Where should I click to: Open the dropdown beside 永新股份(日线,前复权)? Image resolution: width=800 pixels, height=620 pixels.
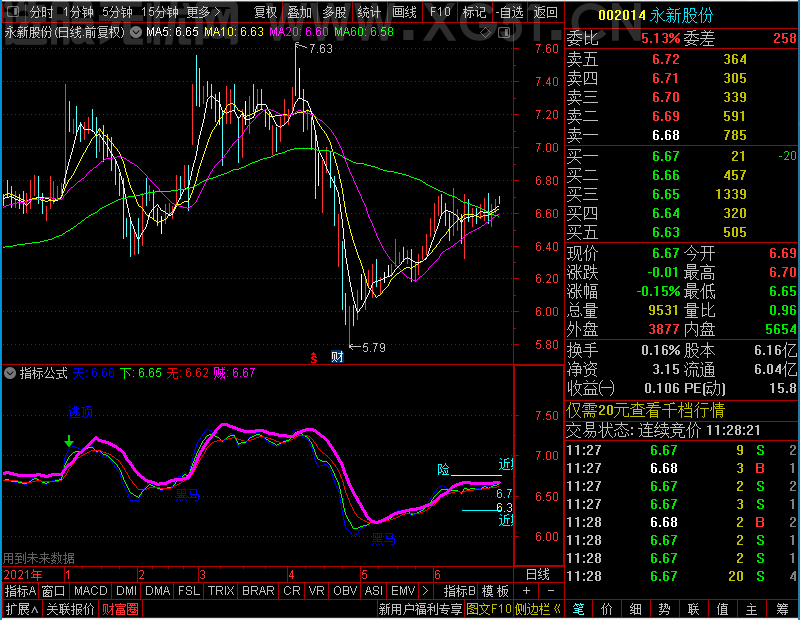pos(136,33)
